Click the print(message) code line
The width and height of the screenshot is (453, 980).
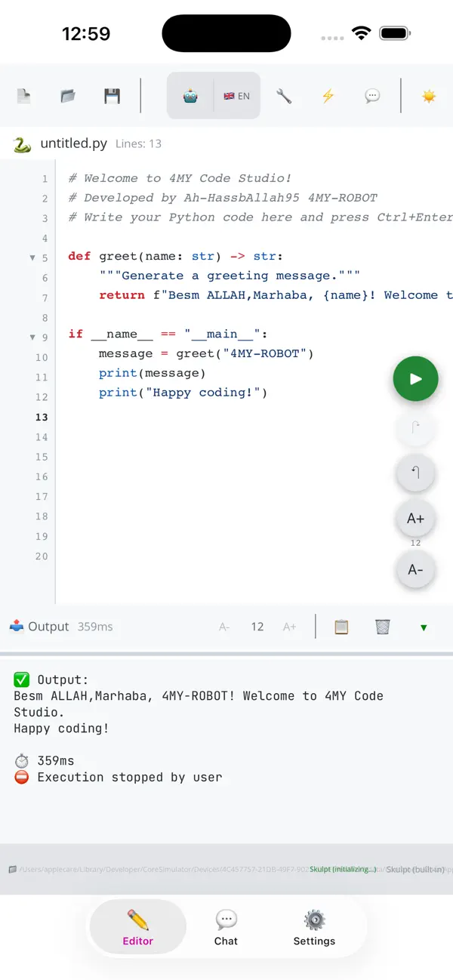coord(152,373)
